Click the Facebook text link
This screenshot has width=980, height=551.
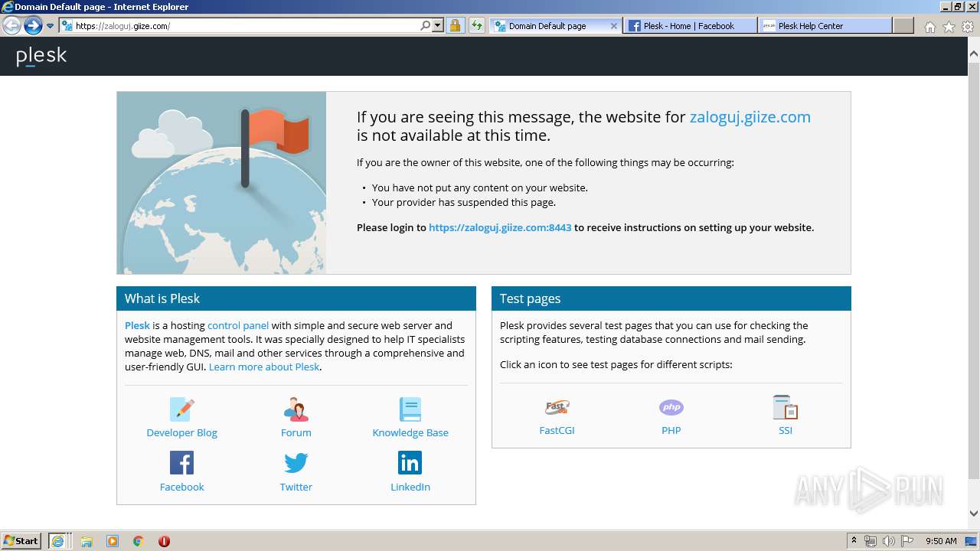pyautogui.click(x=181, y=487)
